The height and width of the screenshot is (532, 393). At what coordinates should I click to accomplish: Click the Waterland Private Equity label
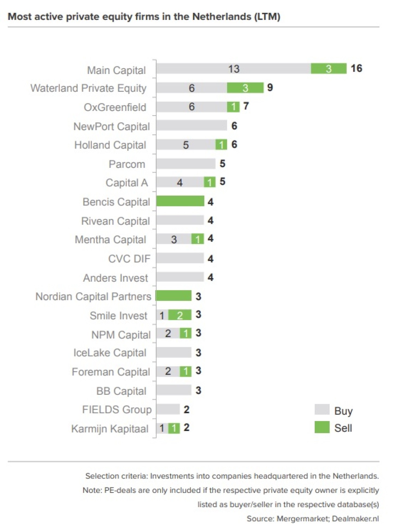(88, 88)
